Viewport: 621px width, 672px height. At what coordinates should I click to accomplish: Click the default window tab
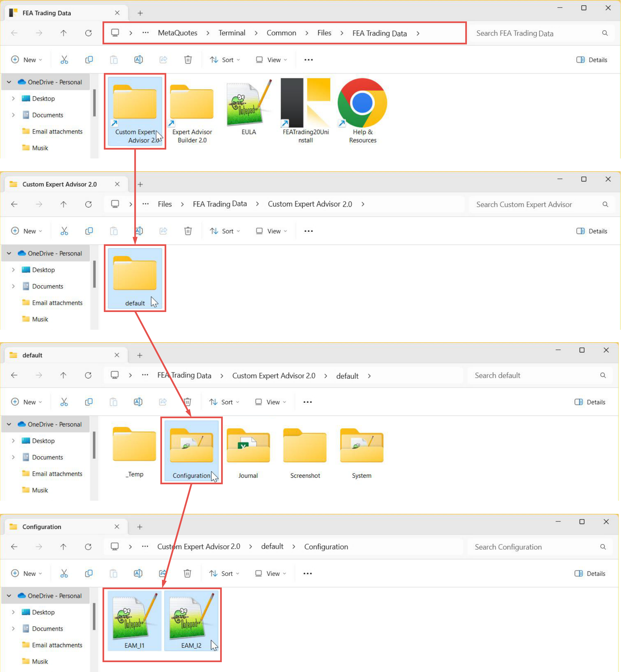point(66,355)
